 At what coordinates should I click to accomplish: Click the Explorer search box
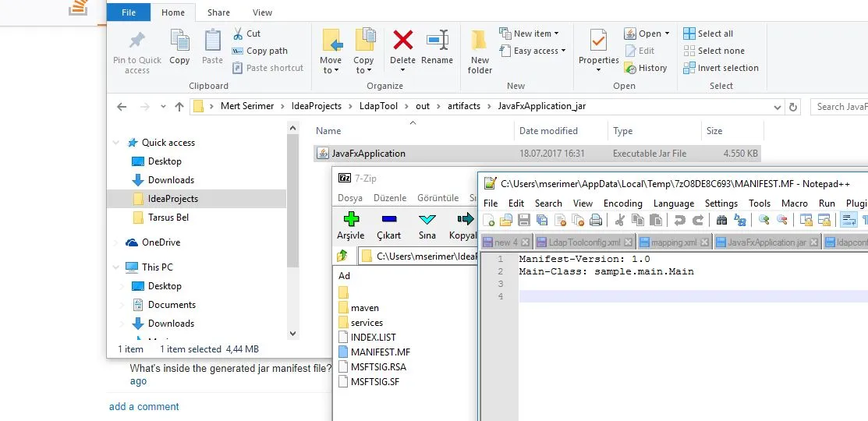click(839, 107)
